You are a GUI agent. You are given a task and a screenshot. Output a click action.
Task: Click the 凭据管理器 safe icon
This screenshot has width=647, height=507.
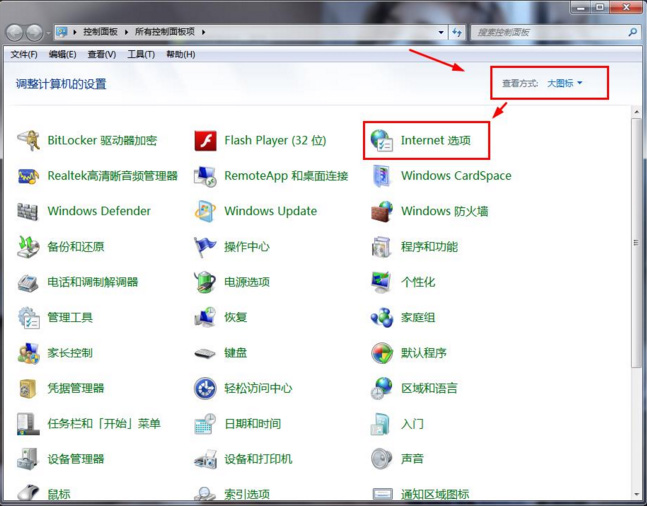click(x=28, y=389)
